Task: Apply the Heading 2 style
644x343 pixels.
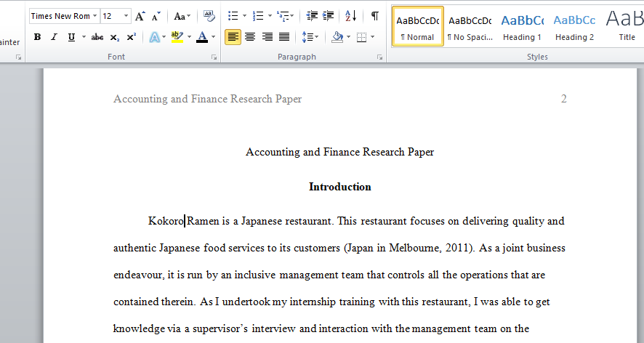Action: coord(575,26)
